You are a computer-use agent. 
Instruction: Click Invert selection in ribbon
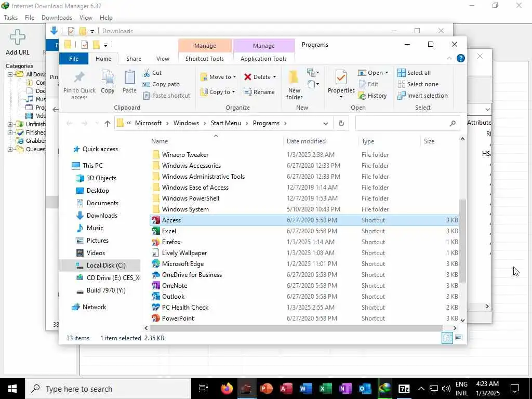[423, 96]
